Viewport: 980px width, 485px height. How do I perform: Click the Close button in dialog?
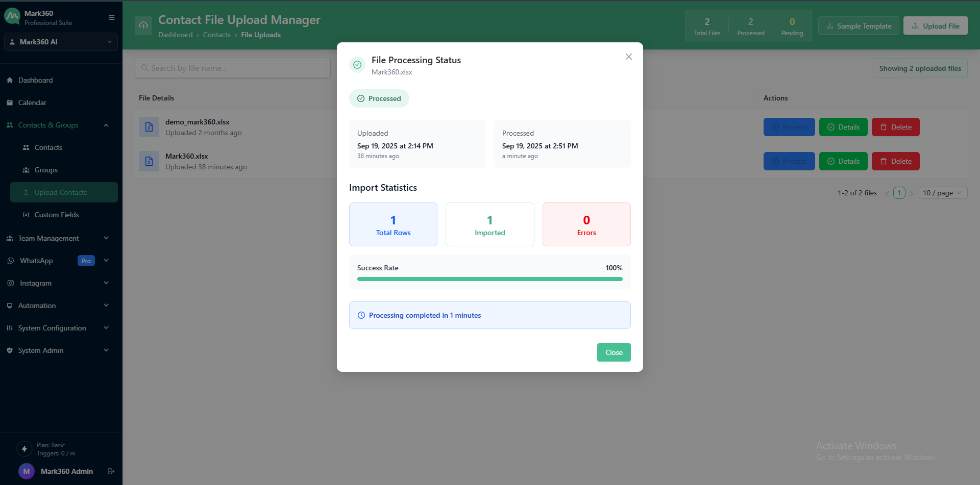coord(614,352)
